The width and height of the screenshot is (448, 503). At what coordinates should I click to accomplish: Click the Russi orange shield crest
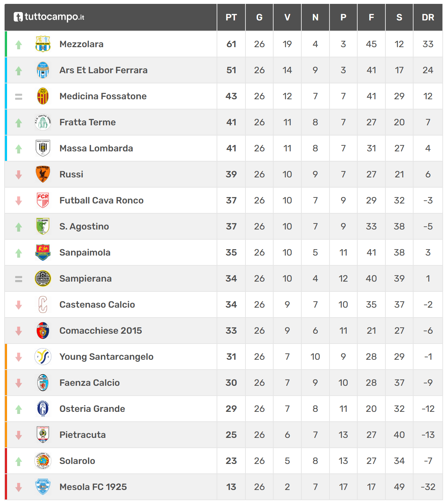43,174
